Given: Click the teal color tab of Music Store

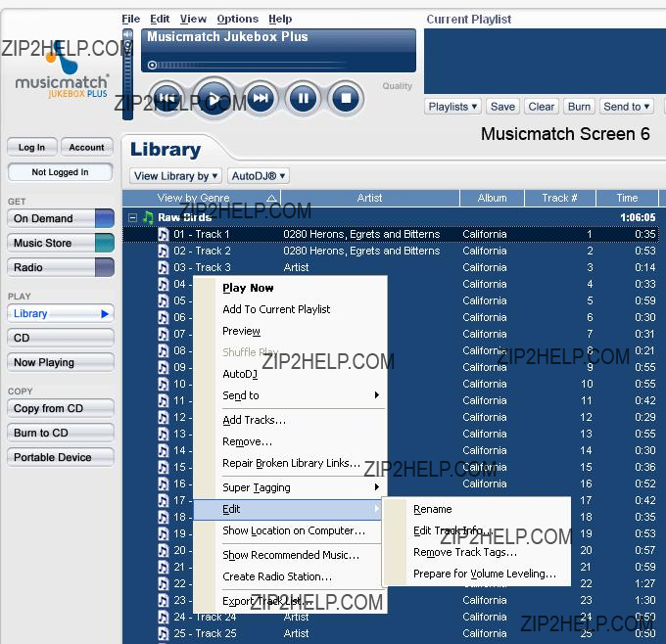Looking at the screenshot, I should 105,243.
